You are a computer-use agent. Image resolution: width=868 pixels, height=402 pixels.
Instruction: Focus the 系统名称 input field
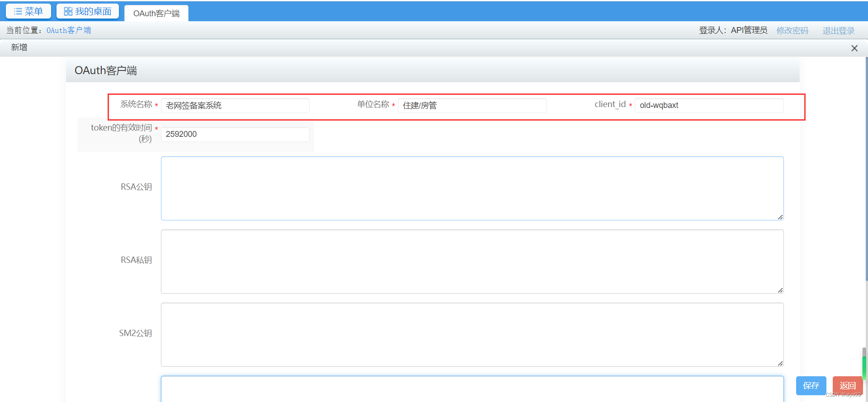(x=235, y=105)
